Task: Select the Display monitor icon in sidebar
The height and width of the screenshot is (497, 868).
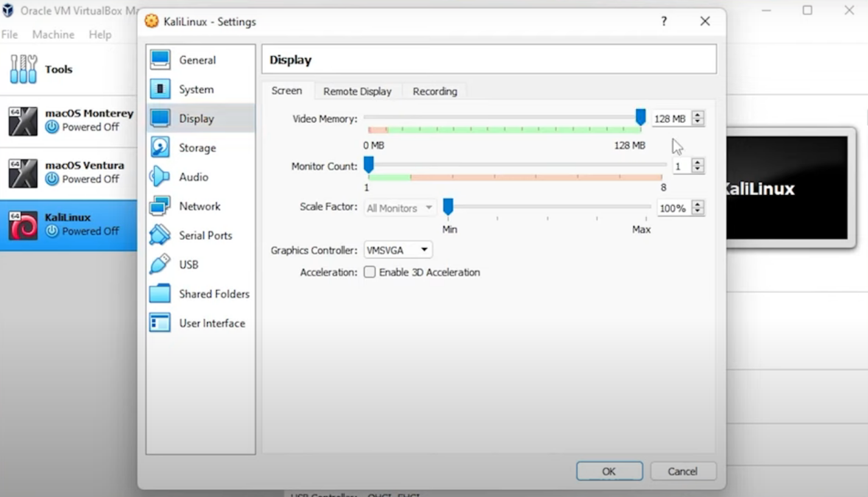Action: coord(160,118)
